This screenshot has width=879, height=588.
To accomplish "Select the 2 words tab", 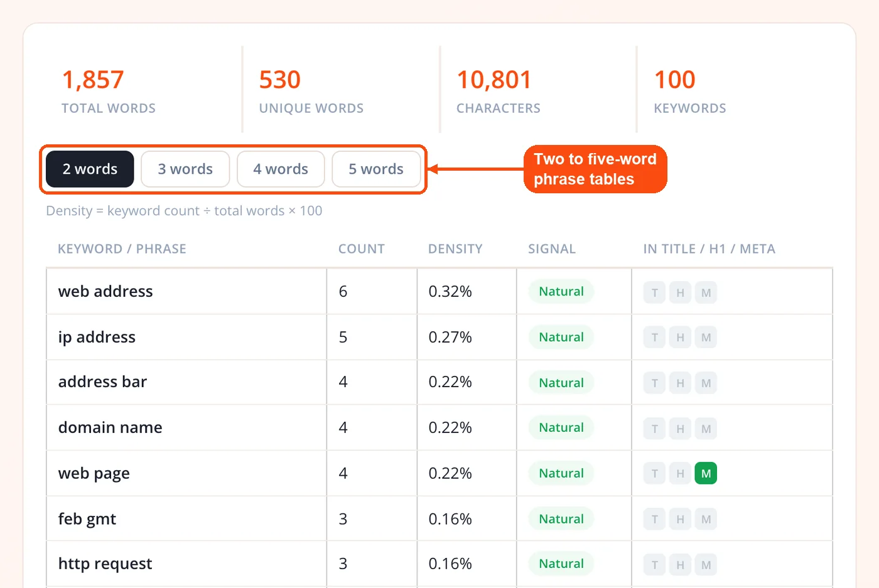I will pyautogui.click(x=90, y=169).
